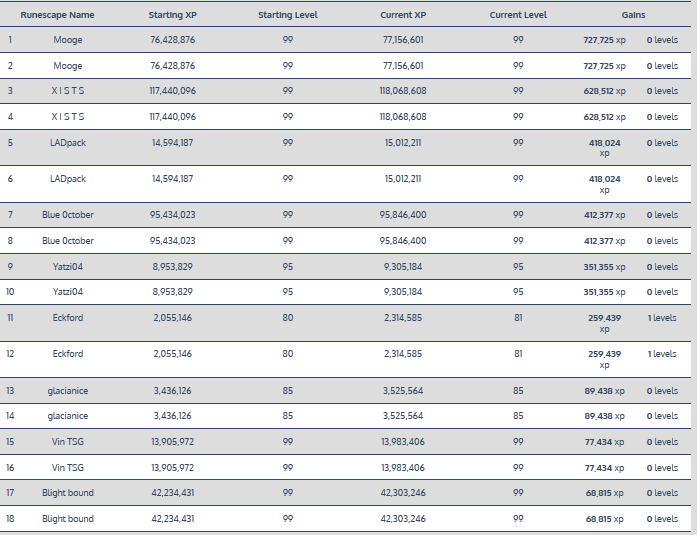Image resolution: width=697 pixels, height=535 pixels.
Task: Click Blight bound in row 18
Action: [x=68, y=519]
